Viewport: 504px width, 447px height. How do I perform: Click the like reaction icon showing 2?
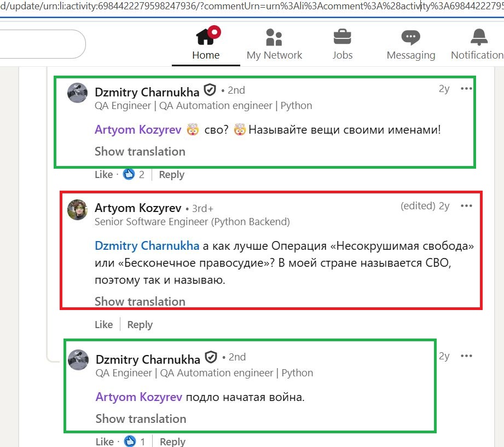coord(129,175)
